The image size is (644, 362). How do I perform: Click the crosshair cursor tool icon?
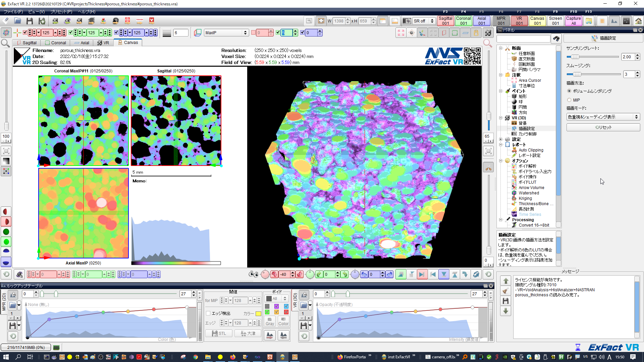pos(17,33)
